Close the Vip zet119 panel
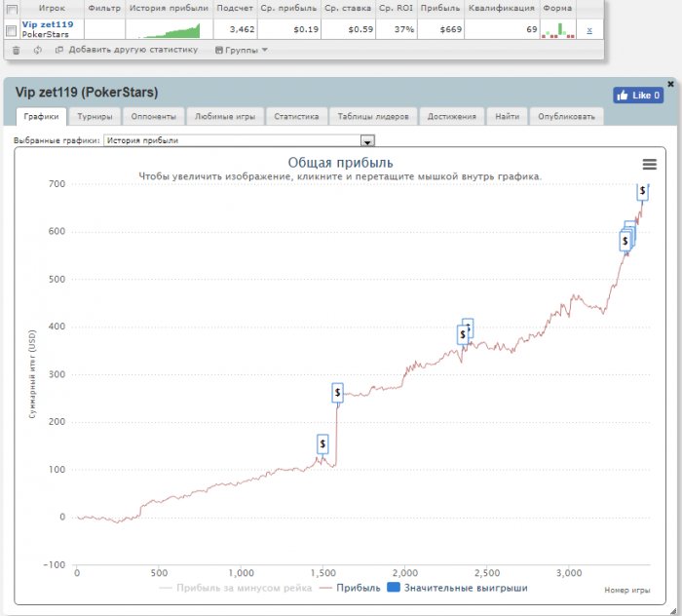Screen dimensions: 682x616 tap(670, 84)
